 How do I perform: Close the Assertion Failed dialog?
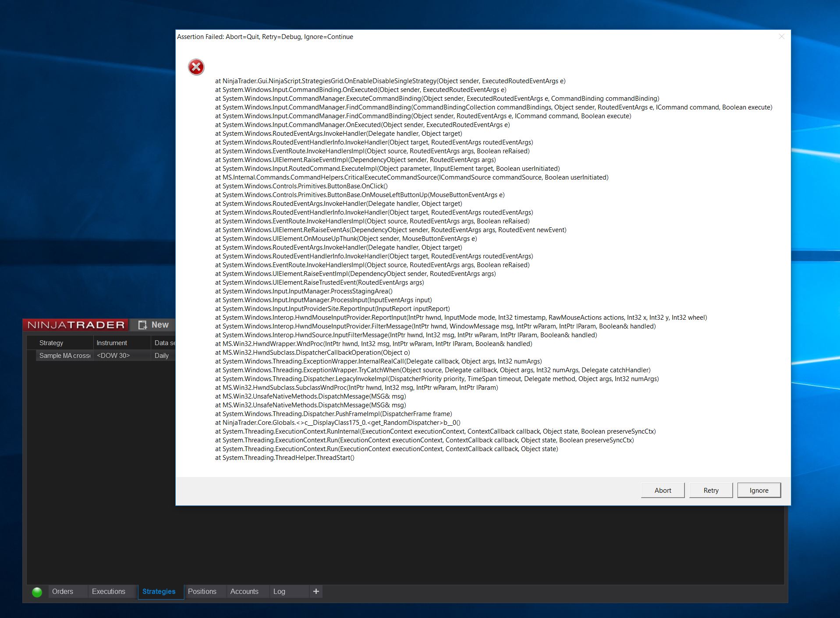pyautogui.click(x=781, y=36)
